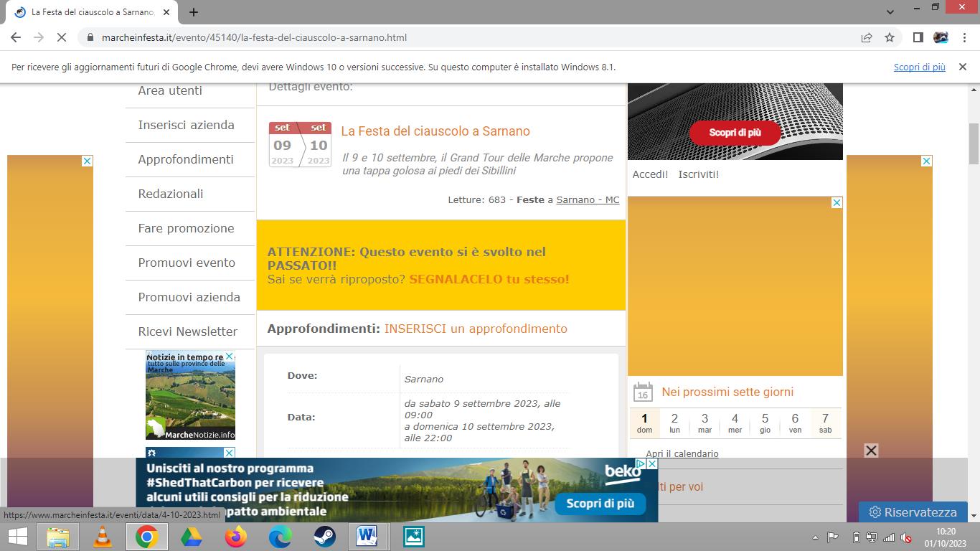Launch VLC media player from the taskbar
Viewport: 980px width, 551px height.
pyautogui.click(x=103, y=537)
